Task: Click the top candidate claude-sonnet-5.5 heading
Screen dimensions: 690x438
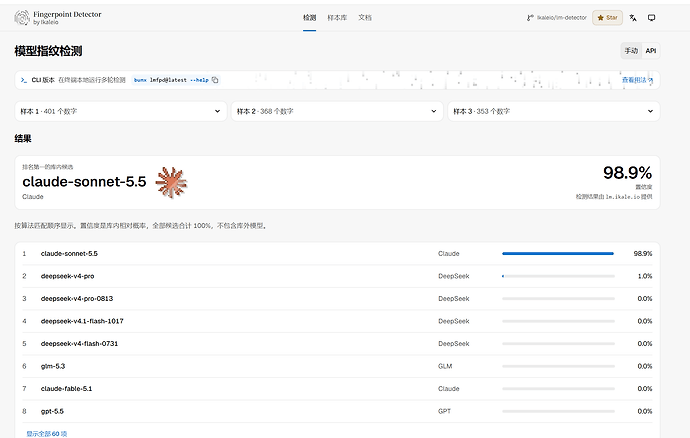Action: [84, 181]
